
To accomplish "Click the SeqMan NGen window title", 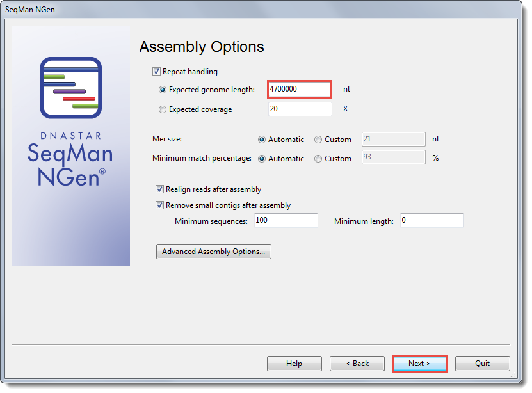I will pyautogui.click(x=30, y=10).
